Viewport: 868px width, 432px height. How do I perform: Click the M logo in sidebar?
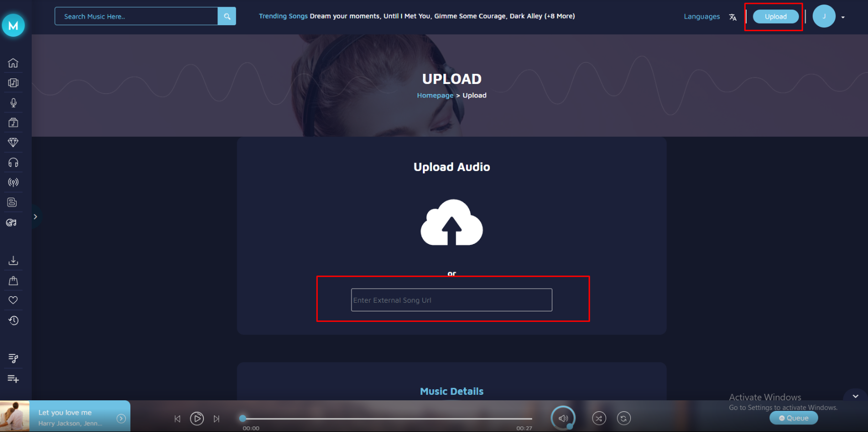[14, 25]
